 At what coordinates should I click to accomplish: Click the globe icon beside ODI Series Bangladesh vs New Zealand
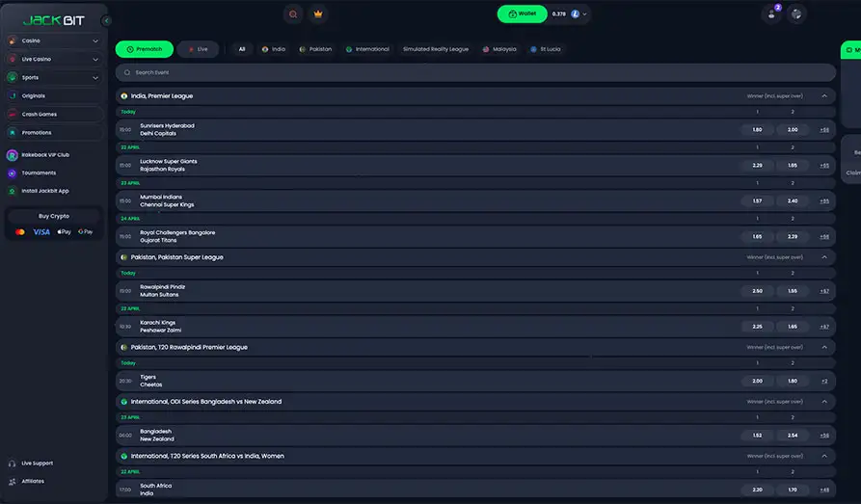point(124,402)
